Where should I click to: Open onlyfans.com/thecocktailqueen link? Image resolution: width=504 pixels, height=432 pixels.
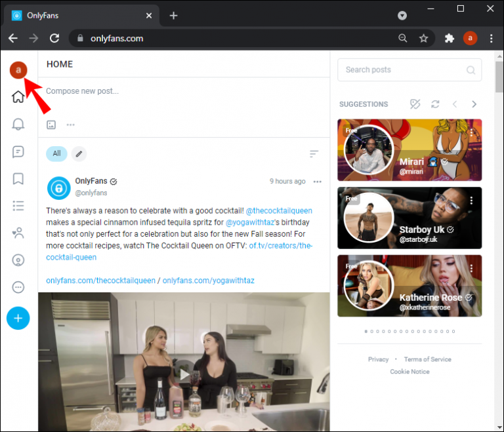(x=100, y=281)
